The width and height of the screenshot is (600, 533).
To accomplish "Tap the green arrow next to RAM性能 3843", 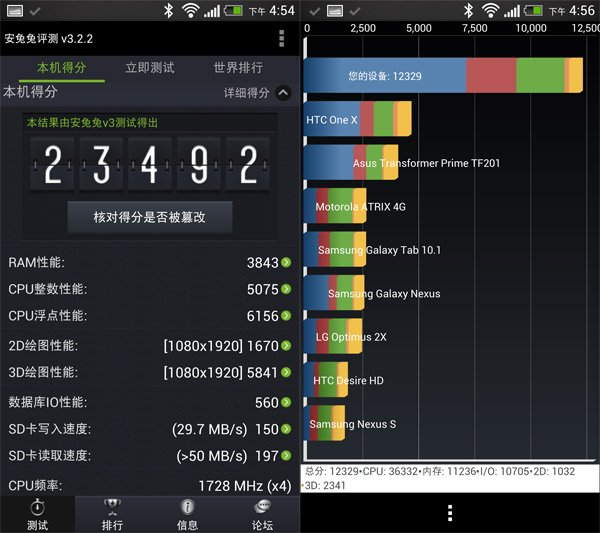I will coord(286,262).
